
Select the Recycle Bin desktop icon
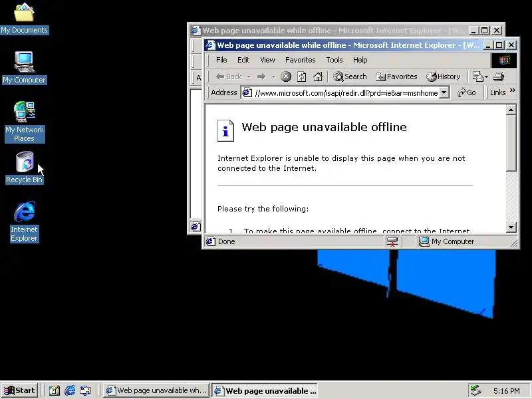(x=24, y=168)
